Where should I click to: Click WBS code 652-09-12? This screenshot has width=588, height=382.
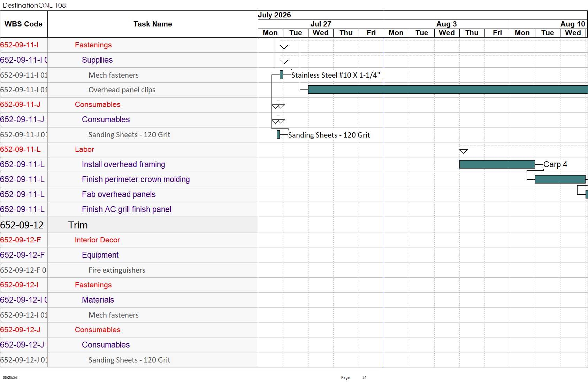click(22, 225)
